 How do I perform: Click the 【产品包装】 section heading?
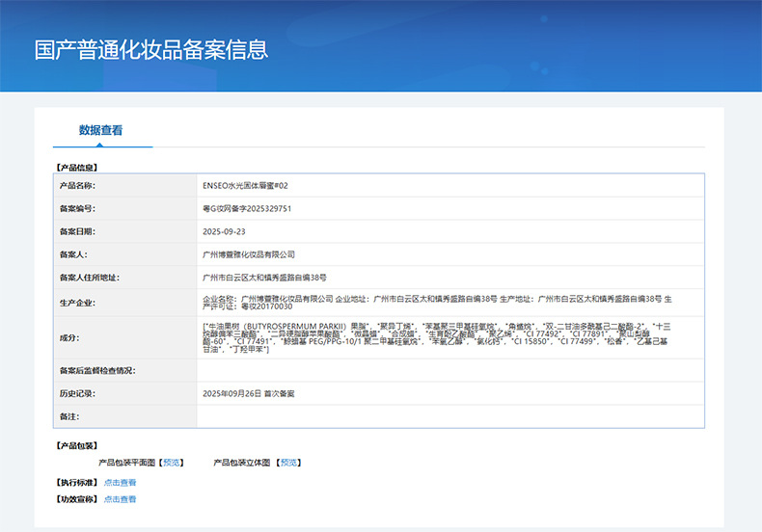coord(77,445)
